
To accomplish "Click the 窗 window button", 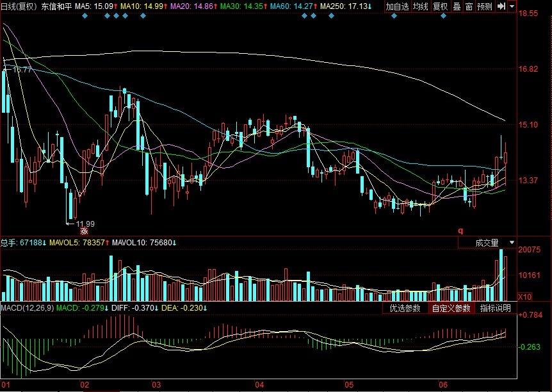I will (x=469, y=6).
